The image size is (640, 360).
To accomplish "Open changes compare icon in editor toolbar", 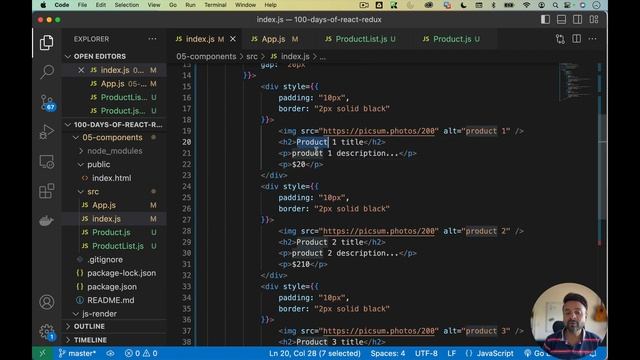I will 560,39.
